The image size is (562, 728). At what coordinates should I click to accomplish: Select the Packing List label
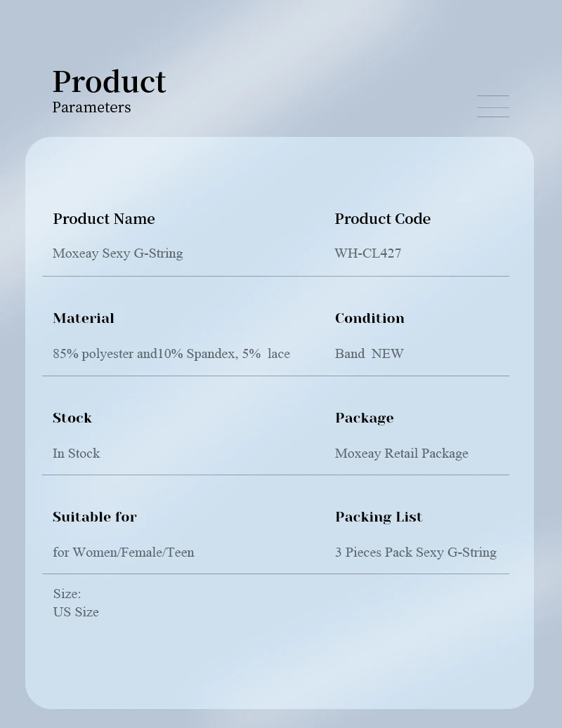(x=378, y=517)
